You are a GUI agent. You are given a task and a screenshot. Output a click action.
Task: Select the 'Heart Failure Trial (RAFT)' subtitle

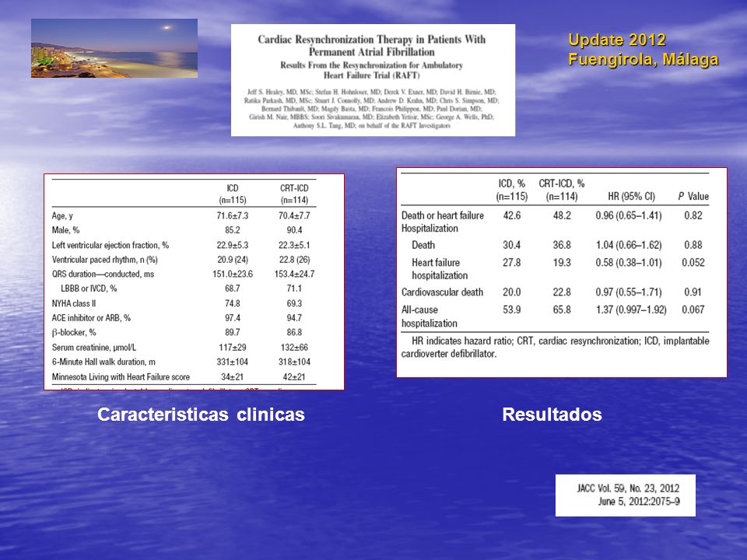pos(372,75)
